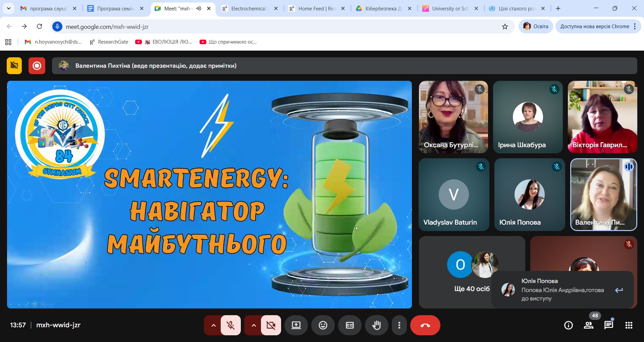Image resolution: width=644 pixels, height=342 pixels.
Task: Open the browser tab search dropdown
Action: click(x=8, y=8)
